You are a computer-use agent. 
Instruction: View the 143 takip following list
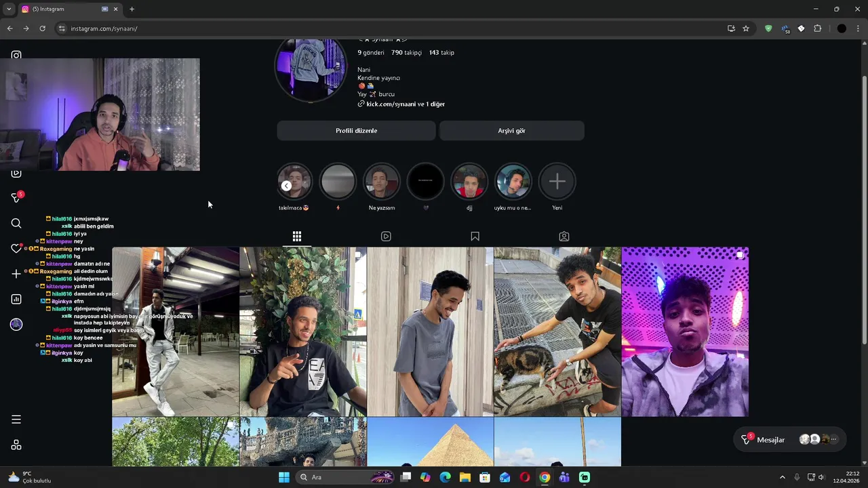pyautogui.click(x=441, y=53)
